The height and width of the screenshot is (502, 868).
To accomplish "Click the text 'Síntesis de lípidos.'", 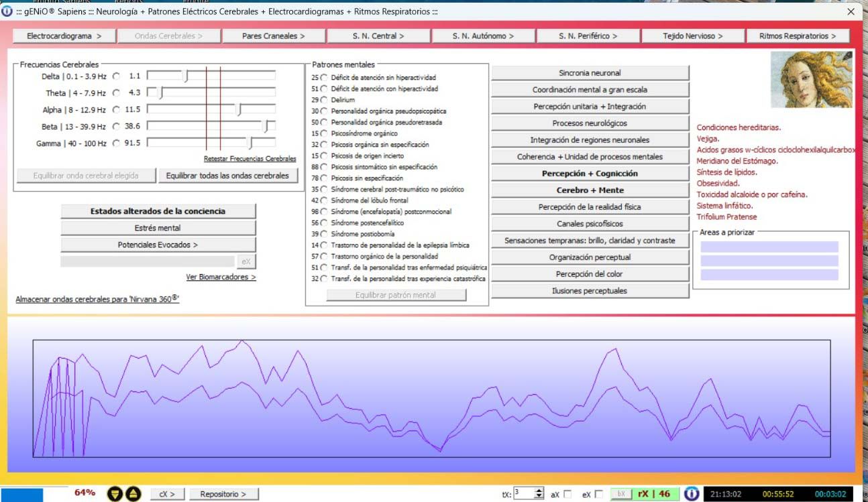I will click(x=727, y=172).
